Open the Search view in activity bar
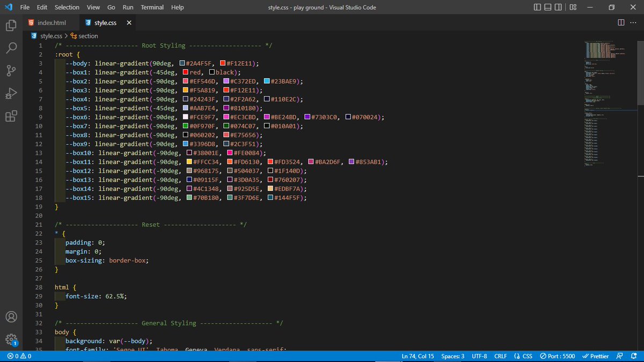Screen dimensions: 644x362 click(x=11, y=48)
